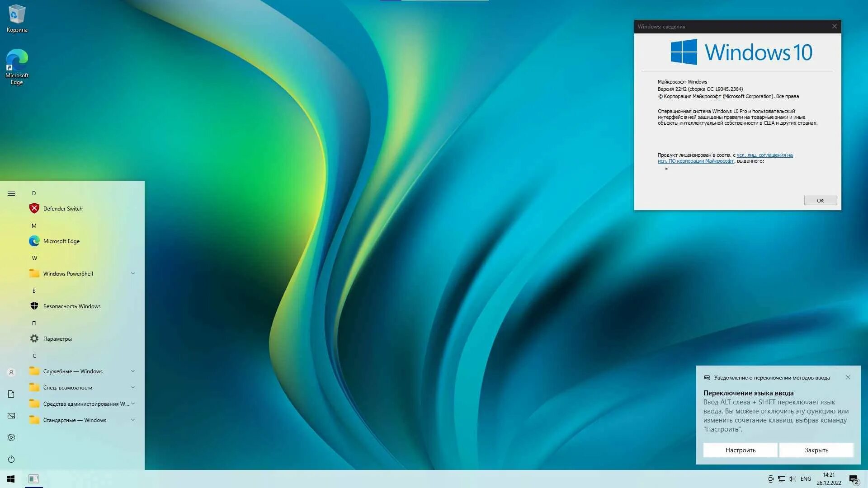Open the Action Center notification icon
Viewport: 868px width, 488px height.
(x=854, y=479)
